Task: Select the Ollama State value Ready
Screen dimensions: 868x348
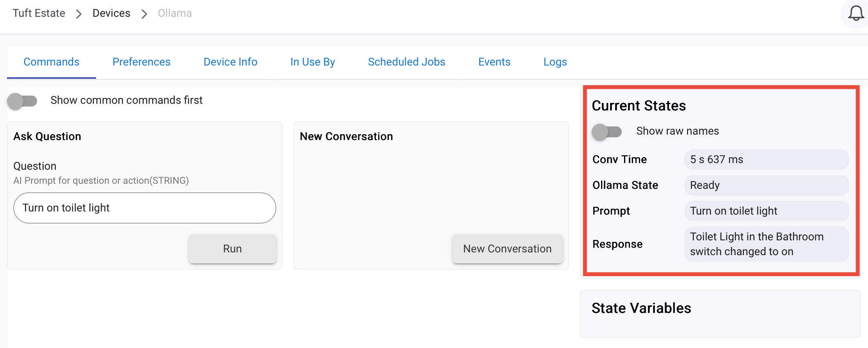Action: 767,185
